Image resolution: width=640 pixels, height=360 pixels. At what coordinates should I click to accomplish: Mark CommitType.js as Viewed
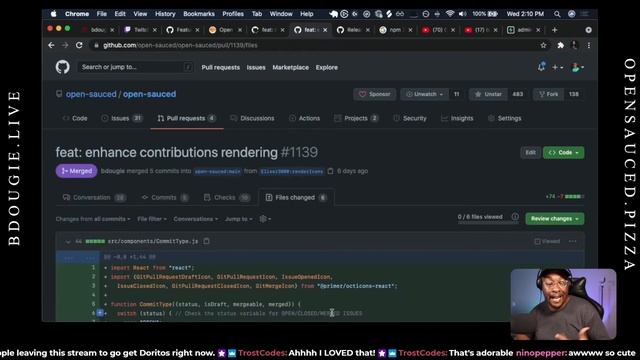click(547, 241)
